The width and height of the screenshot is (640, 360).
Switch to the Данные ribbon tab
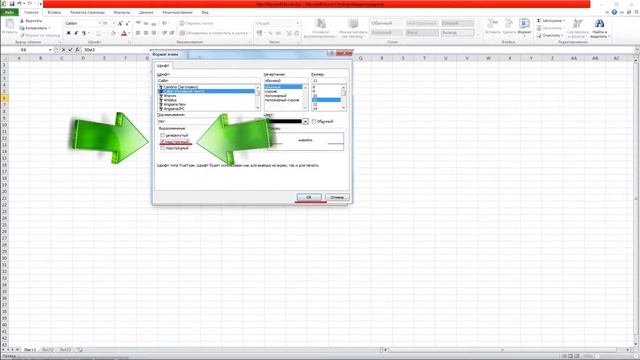146,13
